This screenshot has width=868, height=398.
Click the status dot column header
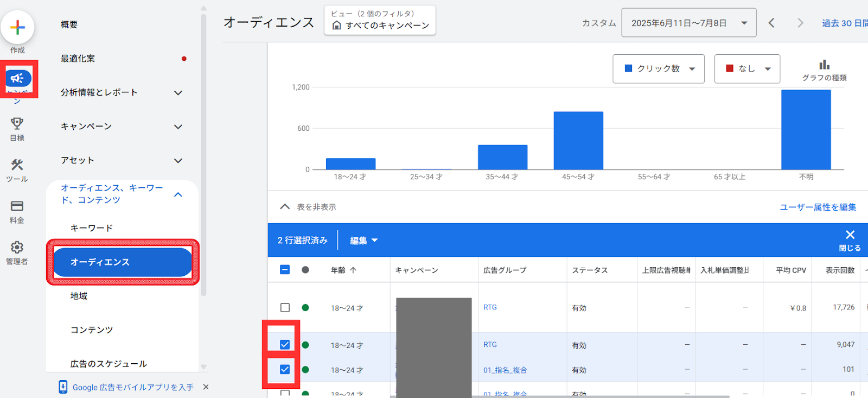(305, 270)
